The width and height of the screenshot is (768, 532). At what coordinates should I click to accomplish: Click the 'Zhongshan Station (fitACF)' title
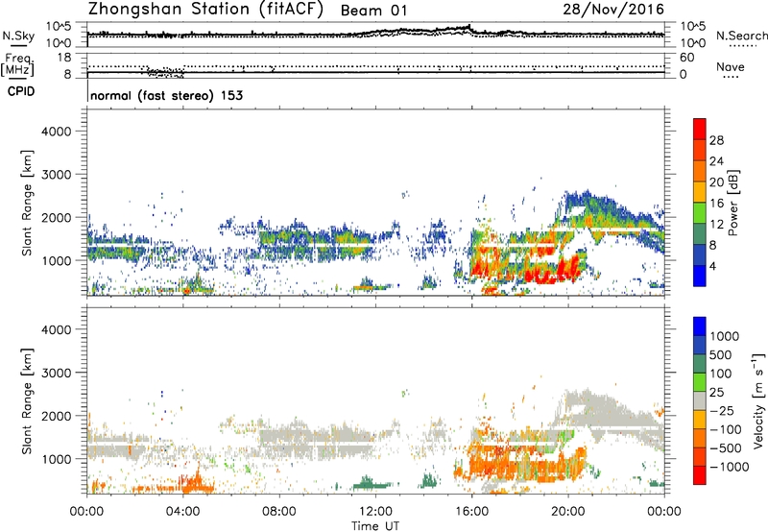coord(205,10)
